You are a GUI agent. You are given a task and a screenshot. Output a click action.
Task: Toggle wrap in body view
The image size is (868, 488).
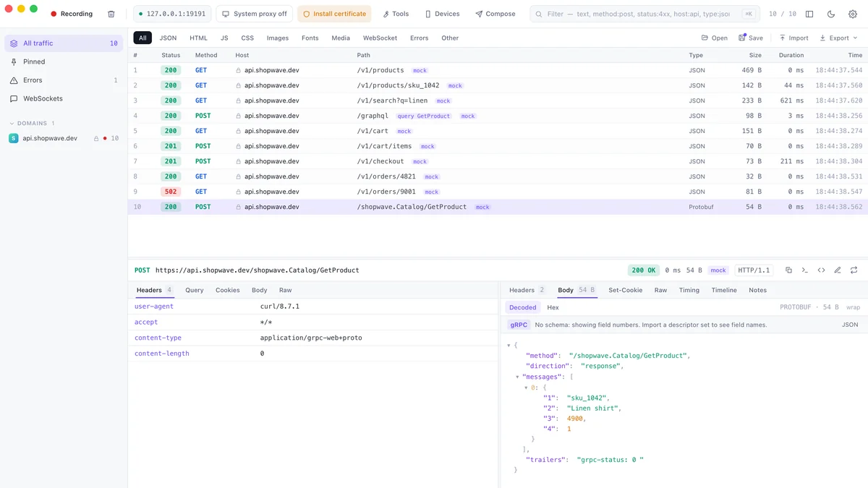pos(853,307)
